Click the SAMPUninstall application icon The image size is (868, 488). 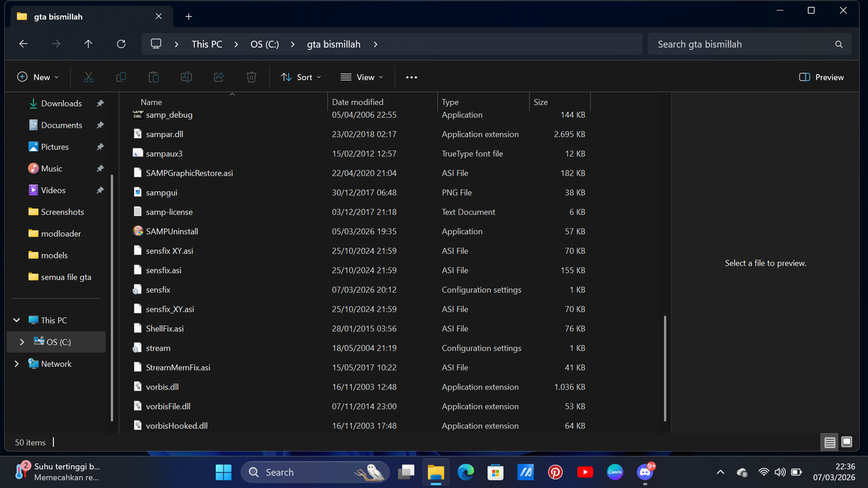click(138, 231)
